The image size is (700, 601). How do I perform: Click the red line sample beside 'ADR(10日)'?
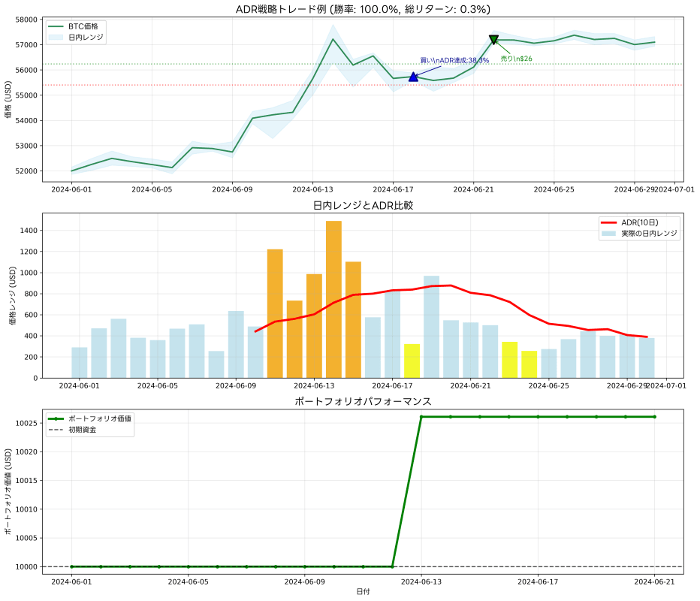tap(609, 222)
